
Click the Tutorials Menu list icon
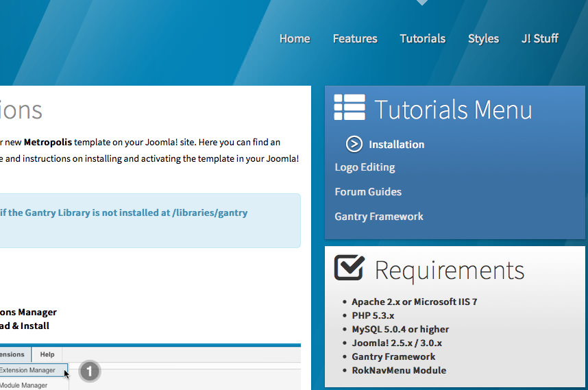tap(350, 108)
